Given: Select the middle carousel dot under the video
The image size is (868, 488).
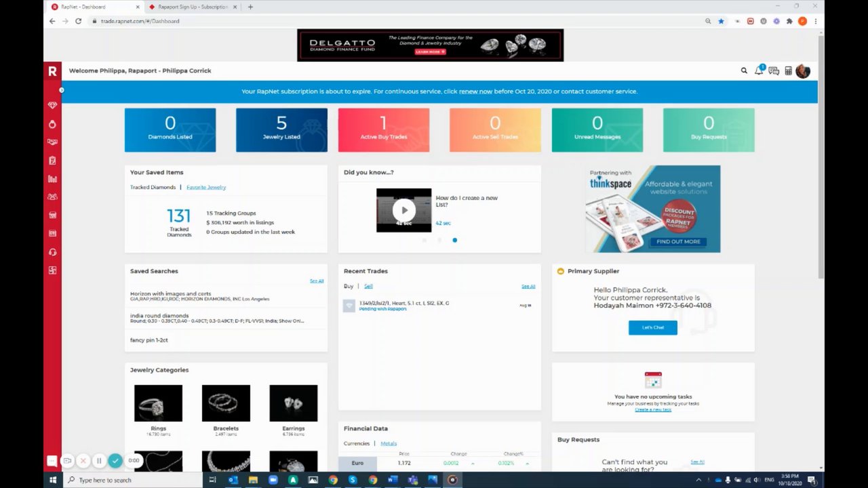Looking at the screenshot, I should [x=439, y=240].
